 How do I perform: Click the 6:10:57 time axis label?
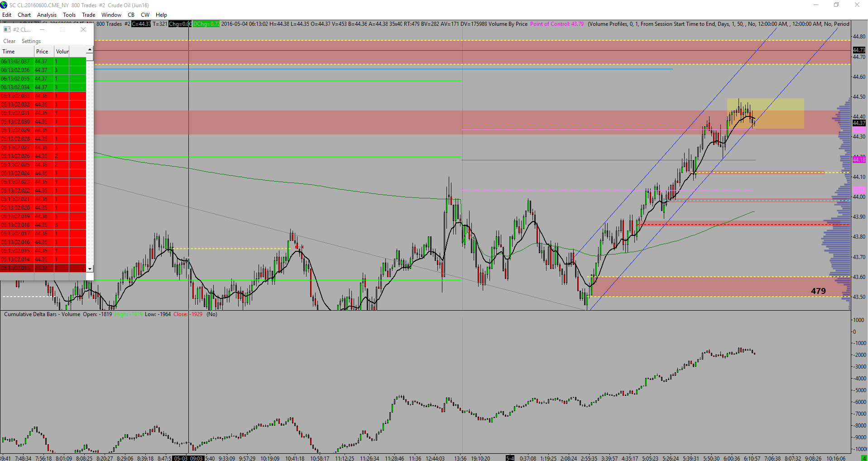coord(752,458)
